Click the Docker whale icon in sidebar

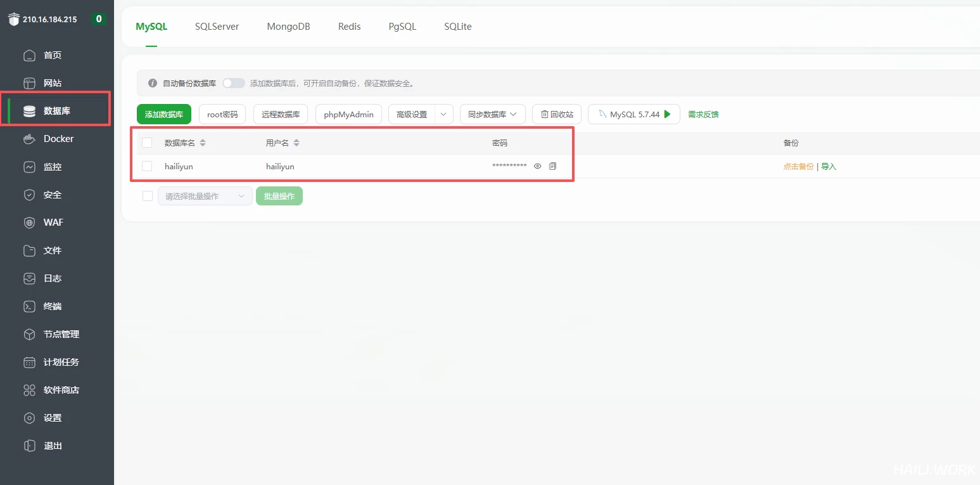coord(29,139)
